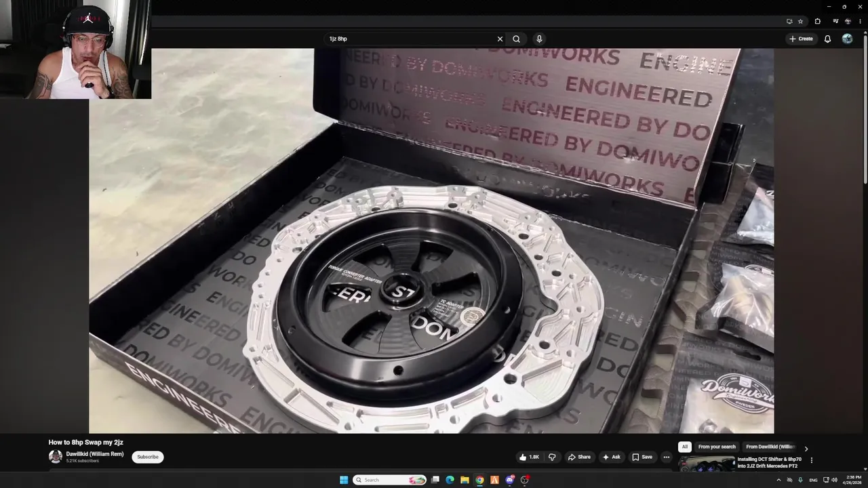Image resolution: width=868 pixels, height=488 pixels.
Task: Bookmark this page with the star icon
Action: coord(800,21)
